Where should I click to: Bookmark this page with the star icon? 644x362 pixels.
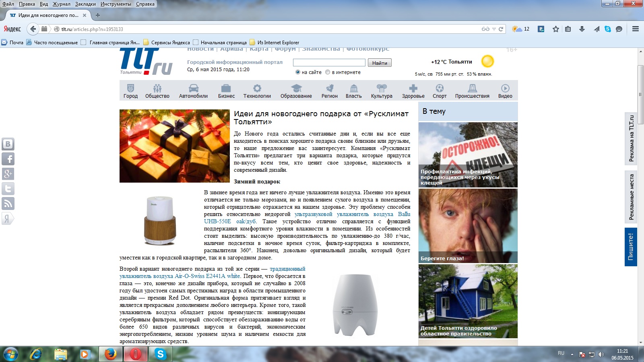(x=556, y=29)
